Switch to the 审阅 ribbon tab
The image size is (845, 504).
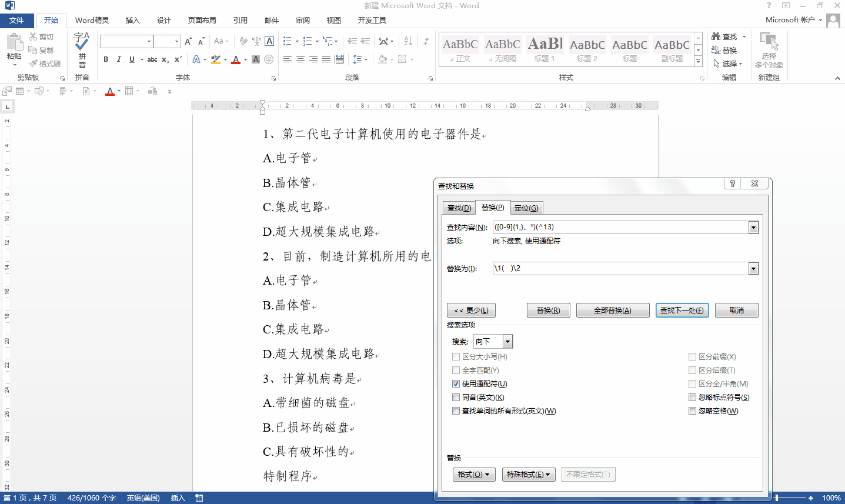303,21
